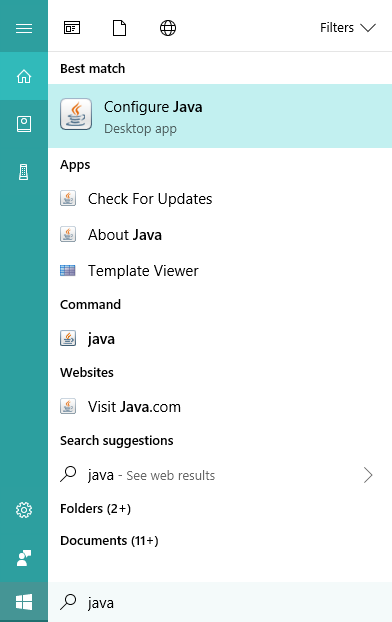Click the Java icon next to java command
392x622 pixels.
point(68,338)
